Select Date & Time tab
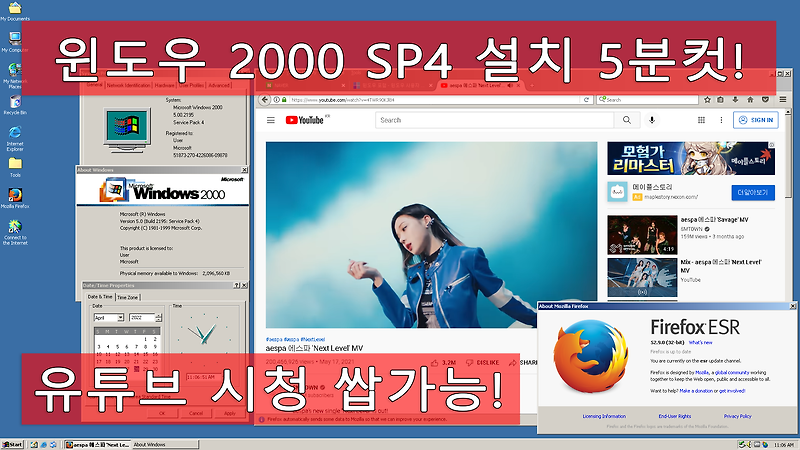This screenshot has height=450, width=800. 100,296
